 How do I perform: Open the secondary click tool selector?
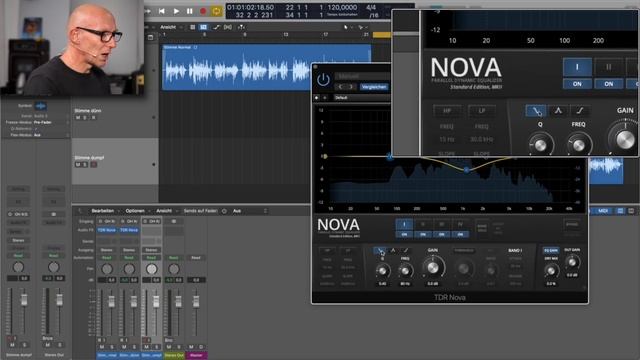pyautogui.click(x=362, y=27)
